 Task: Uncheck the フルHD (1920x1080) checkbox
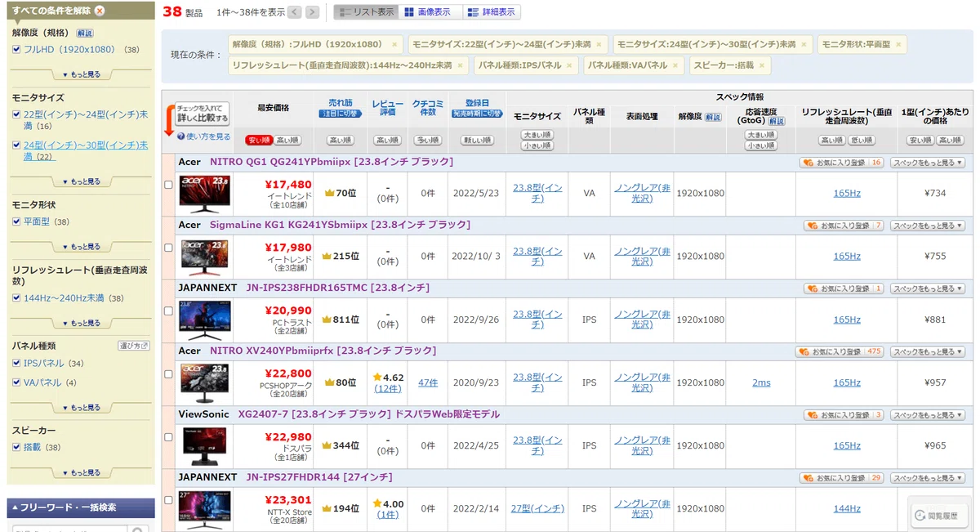16,50
